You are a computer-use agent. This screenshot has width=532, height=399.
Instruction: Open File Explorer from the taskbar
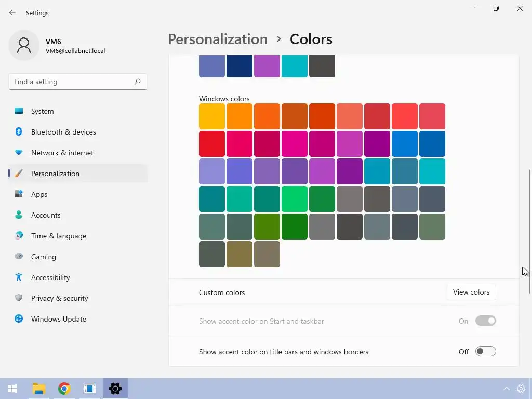39,389
